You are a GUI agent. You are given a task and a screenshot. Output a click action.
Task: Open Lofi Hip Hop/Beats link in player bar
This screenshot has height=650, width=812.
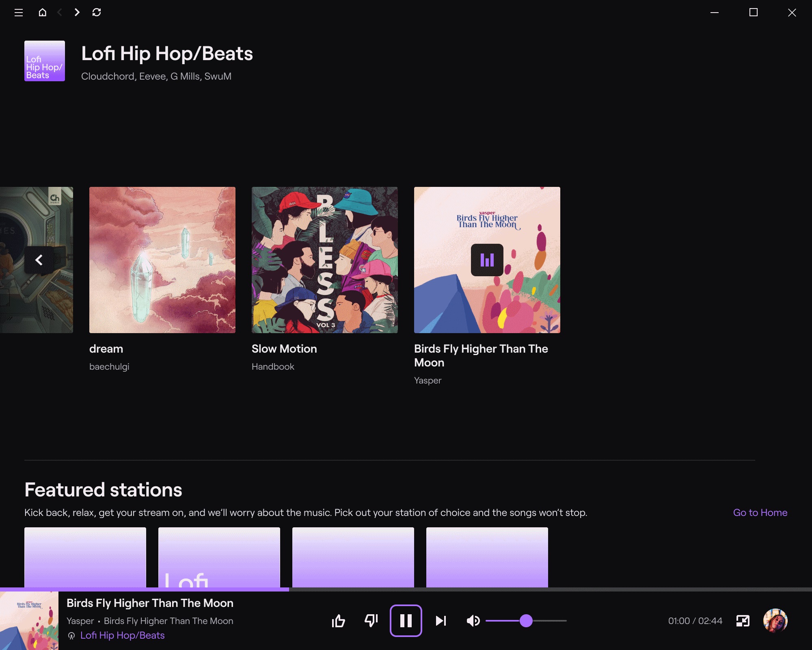(x=122, y=635)
